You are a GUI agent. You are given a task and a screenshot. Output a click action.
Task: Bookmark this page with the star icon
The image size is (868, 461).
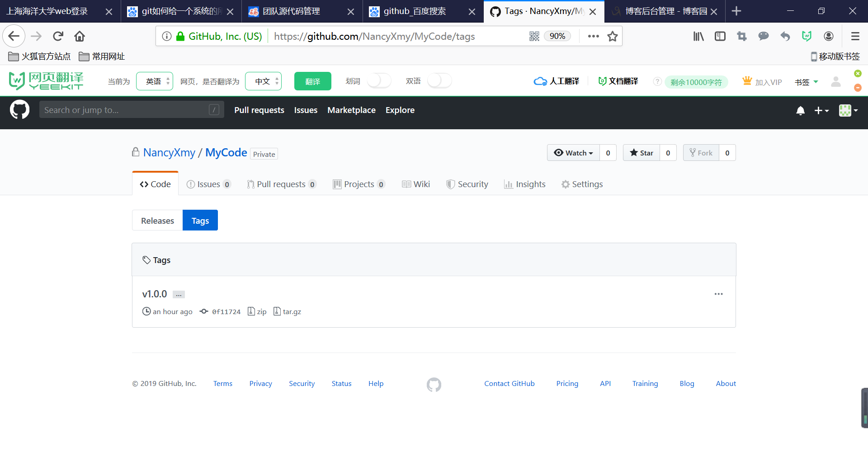coord(613,36)
